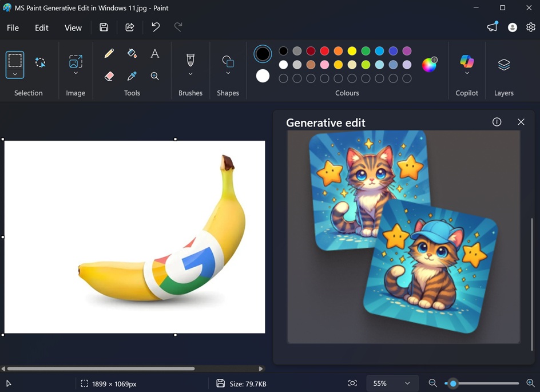Open the File menu
The image size is (540, 392).
[13, 27]
